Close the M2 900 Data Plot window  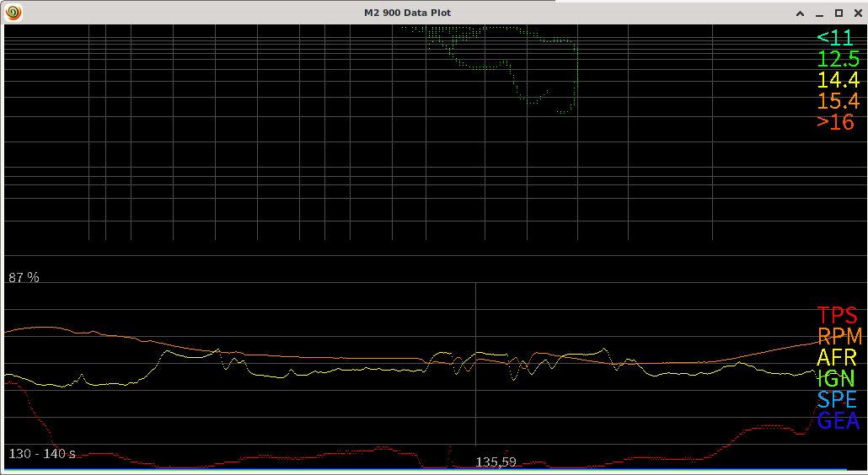click(857, 13)
